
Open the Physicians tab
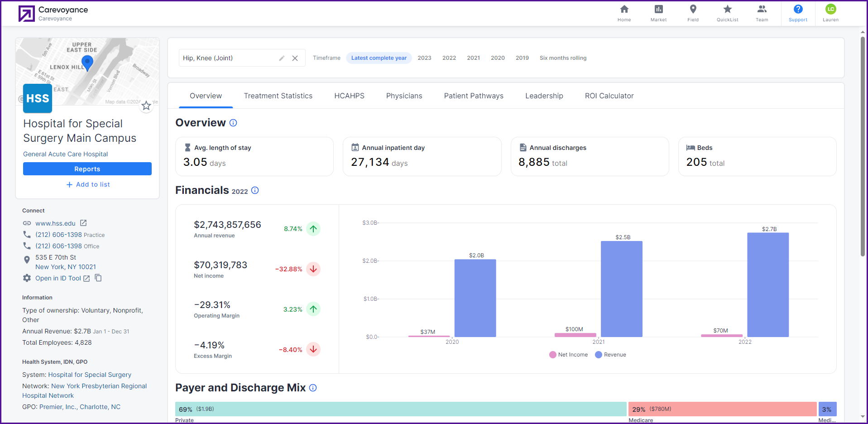tap(404, 96)
